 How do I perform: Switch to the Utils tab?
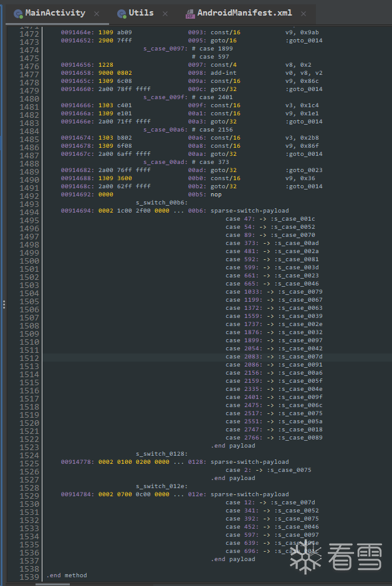click(141, 13)
